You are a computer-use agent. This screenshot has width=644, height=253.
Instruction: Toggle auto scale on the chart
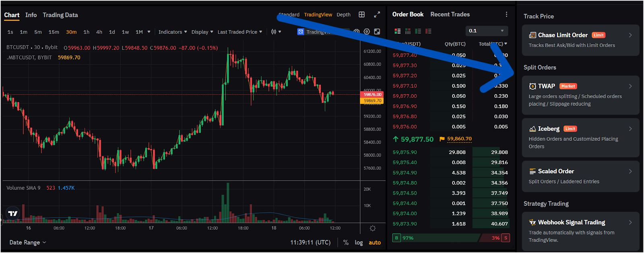coord(375,243)
